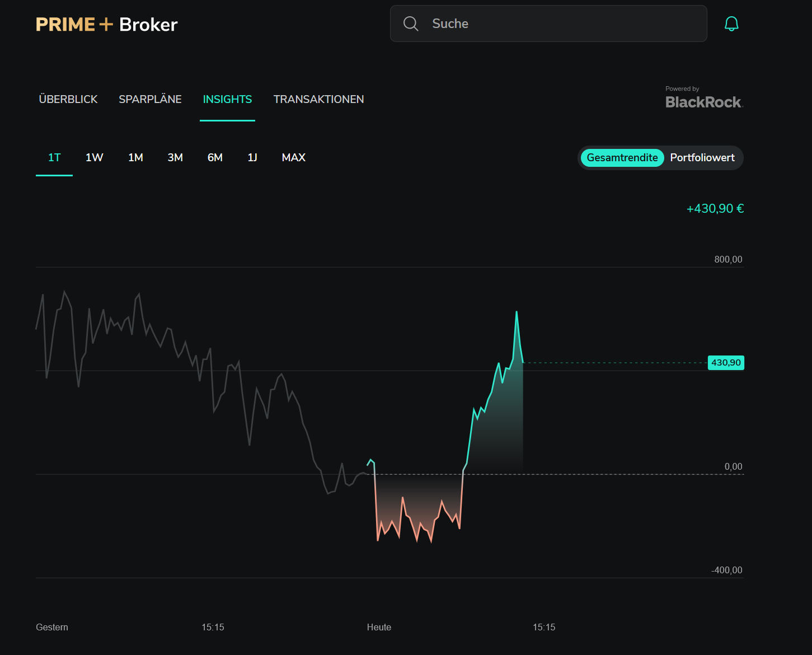Toggle chart to Portfoliowert view
812x655 pixels.
[x=702, y=157]
